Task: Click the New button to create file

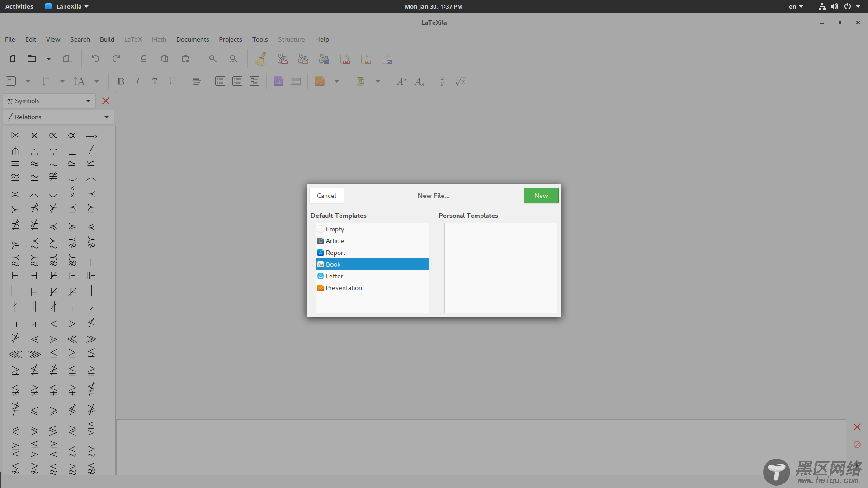Action: tap(541, 196)
